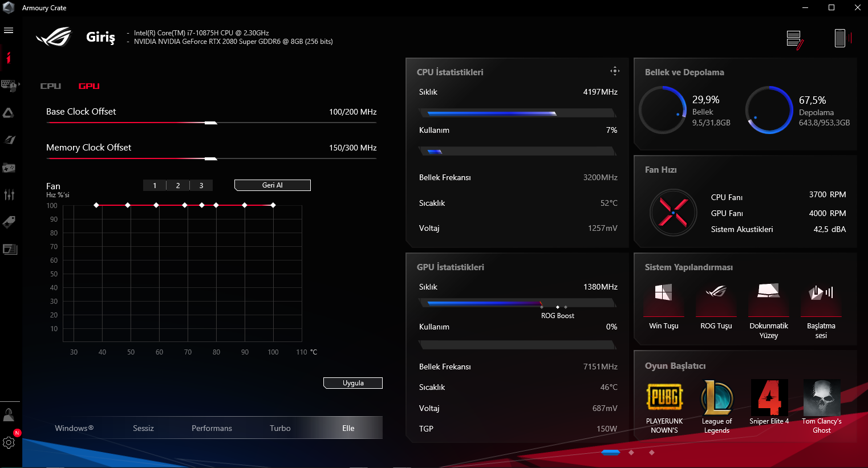
Task: Select fan profile 3
Action: [x=201, y=185]
